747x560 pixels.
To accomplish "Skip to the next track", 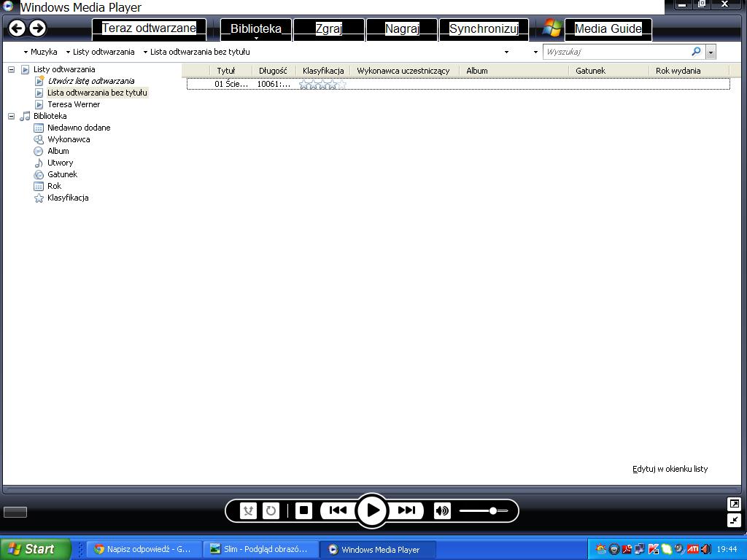I will coord(406,510).
